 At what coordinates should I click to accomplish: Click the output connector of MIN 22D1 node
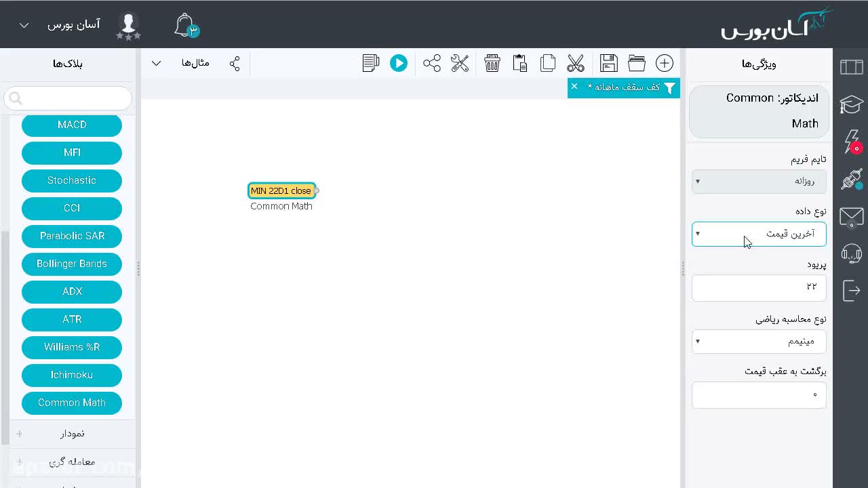(x=317, y=191)
